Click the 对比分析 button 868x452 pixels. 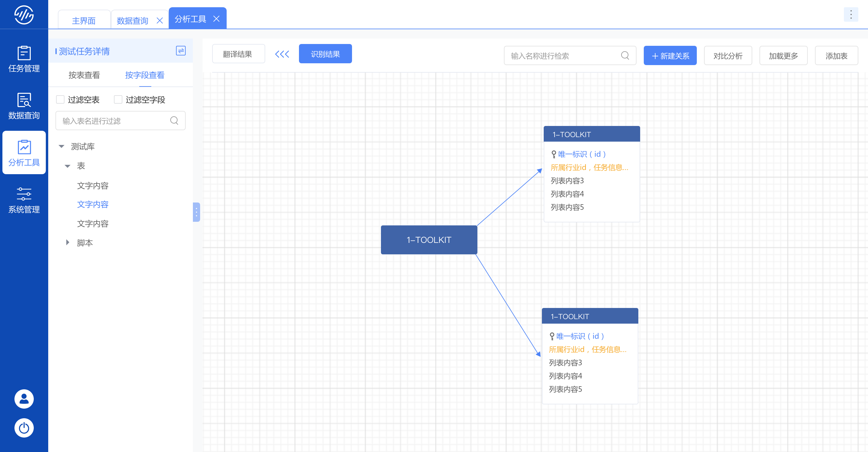point(728,55)
